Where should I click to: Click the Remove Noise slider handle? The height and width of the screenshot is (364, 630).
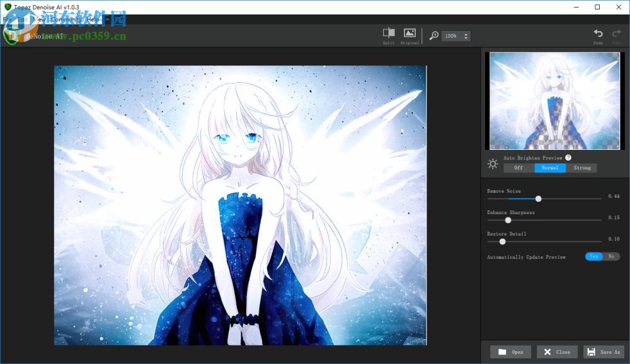click(x=539, y=198)
